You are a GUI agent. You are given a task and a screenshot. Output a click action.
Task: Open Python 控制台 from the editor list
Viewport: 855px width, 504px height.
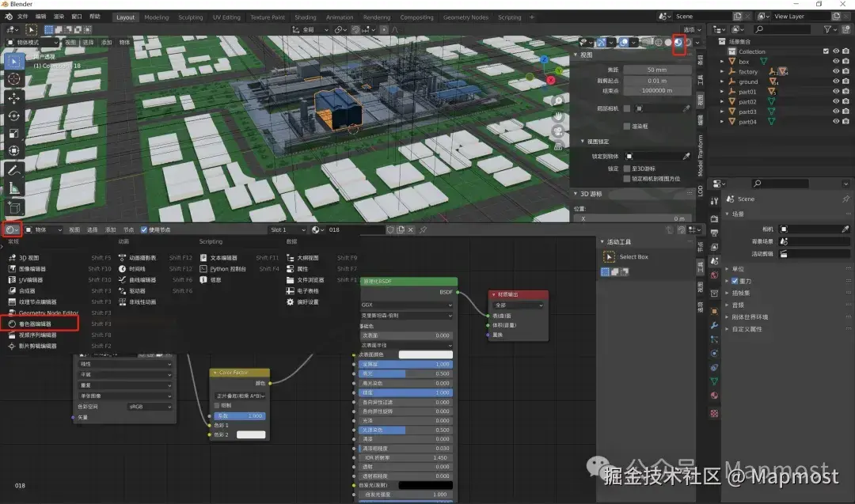click(x=228, y=269)
